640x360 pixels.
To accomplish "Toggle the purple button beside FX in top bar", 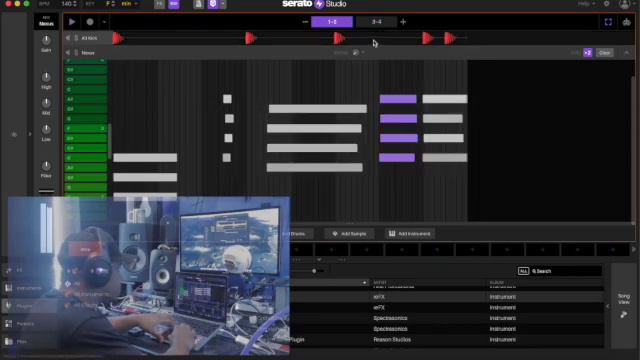I will coord(174,4).
